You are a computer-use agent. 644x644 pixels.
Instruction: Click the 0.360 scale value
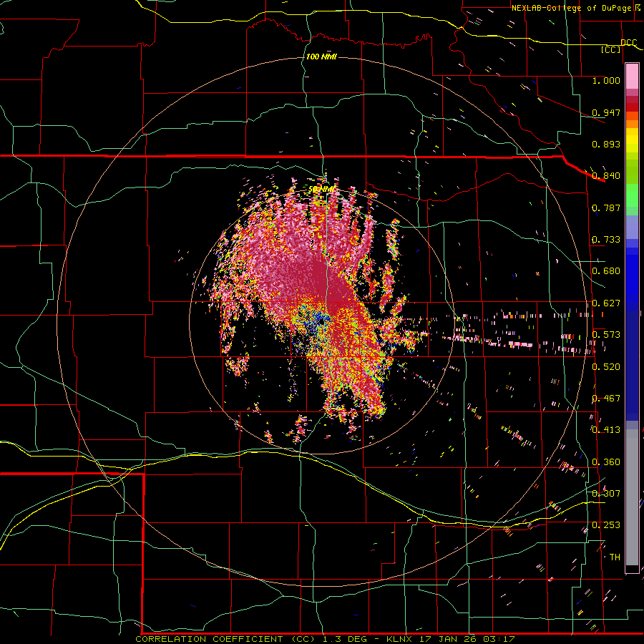pyautogui.click(x=606, y=462)
